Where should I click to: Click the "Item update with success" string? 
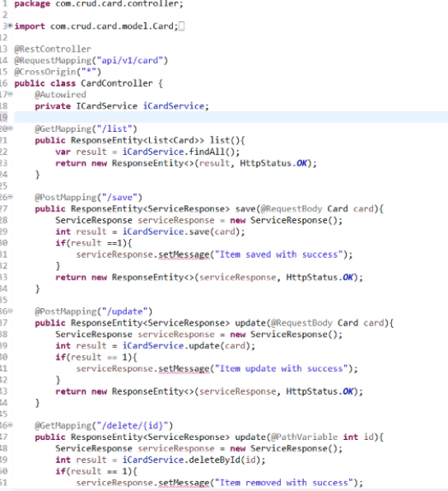point(281,368)
